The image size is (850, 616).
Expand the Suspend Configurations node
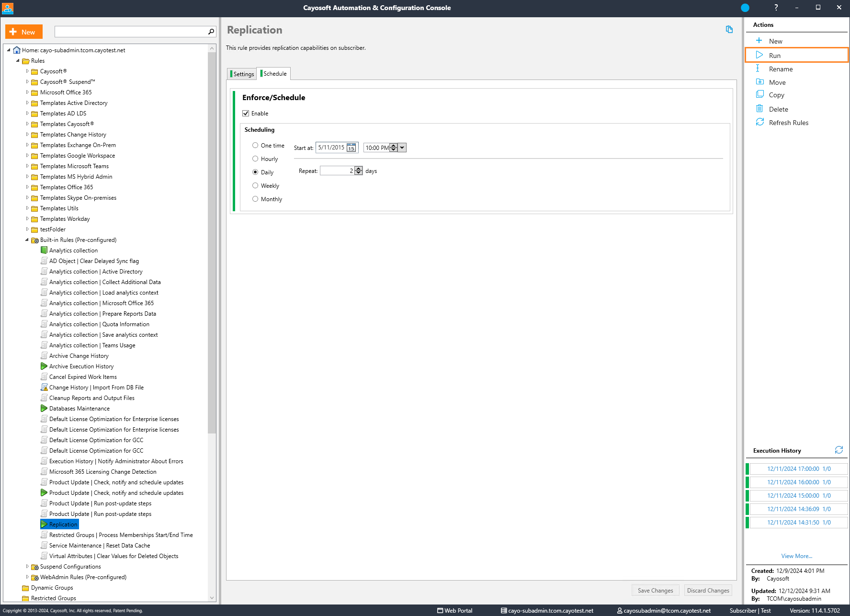pyautogui.click(x=27, y=567)
